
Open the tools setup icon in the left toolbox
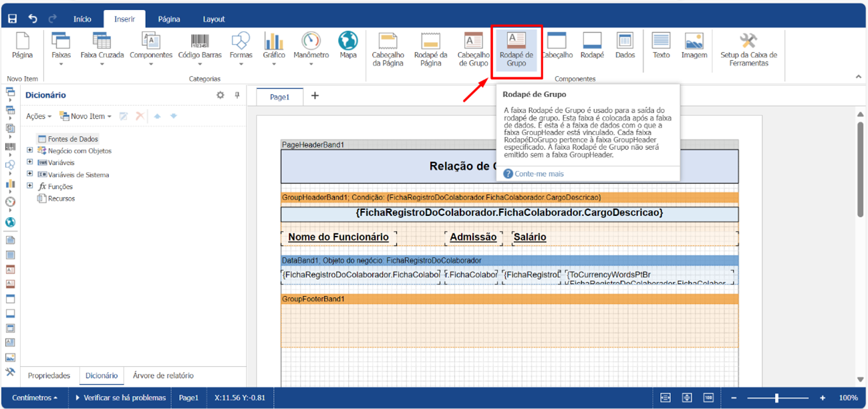tap(10, 372)
